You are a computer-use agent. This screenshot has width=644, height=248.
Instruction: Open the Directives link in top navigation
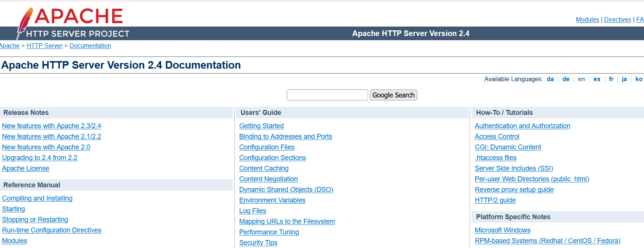pyautogui.click(x=617, y=19)
